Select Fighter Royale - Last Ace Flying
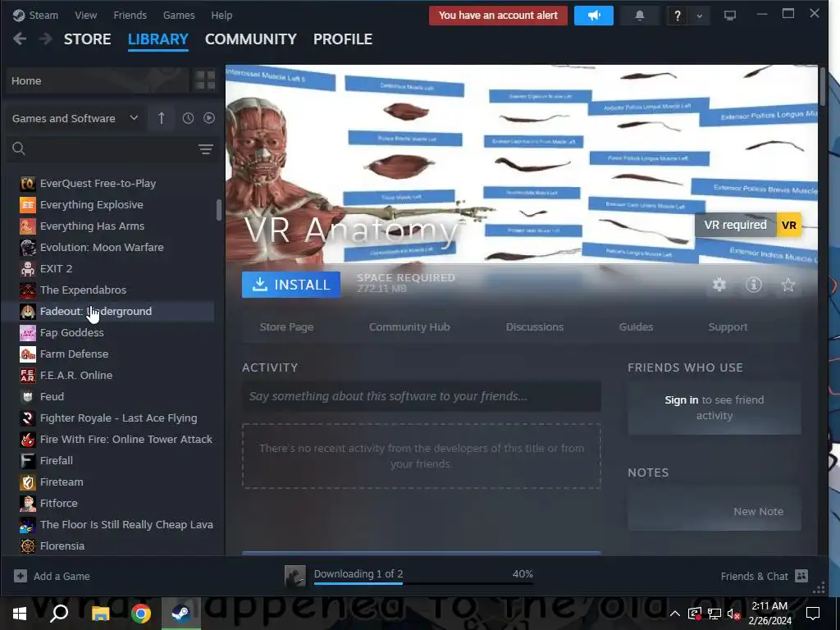840x630 pixels. point(116,418)
